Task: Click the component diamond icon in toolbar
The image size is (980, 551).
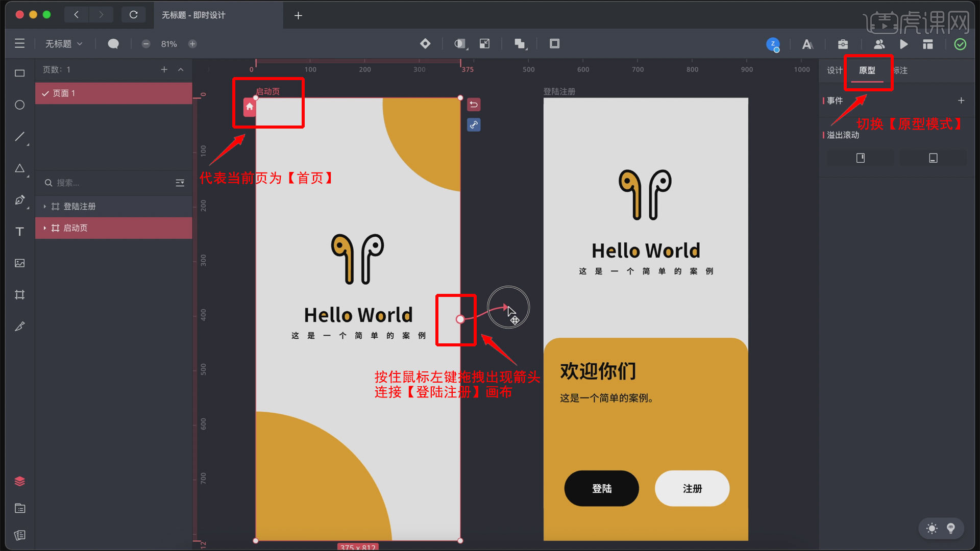Action: pos(425,44)
